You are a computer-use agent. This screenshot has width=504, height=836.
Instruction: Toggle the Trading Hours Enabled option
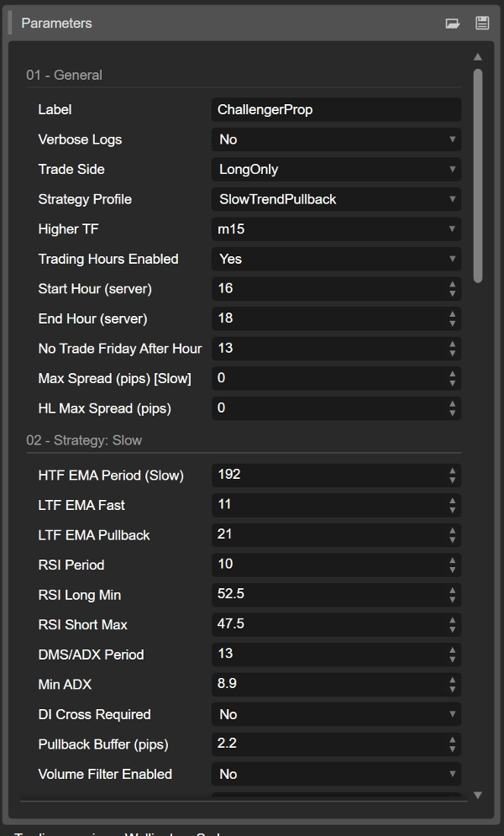(335, 259)
